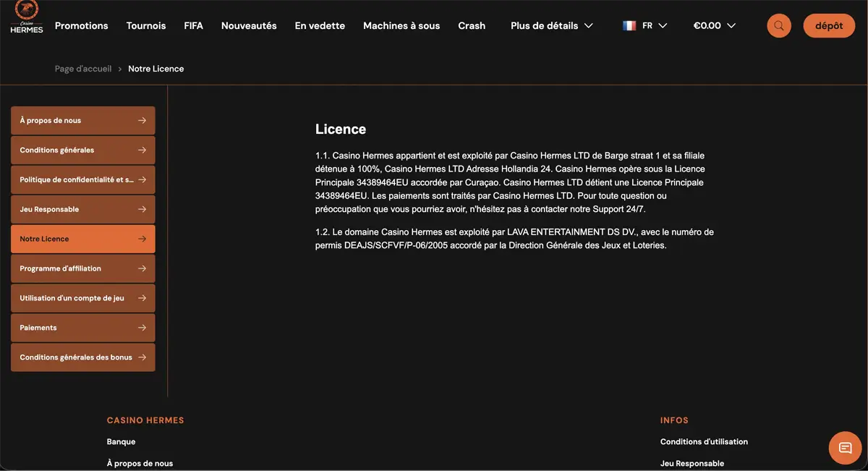
Task: Click the dépôt button
Action: click(829, 25)
